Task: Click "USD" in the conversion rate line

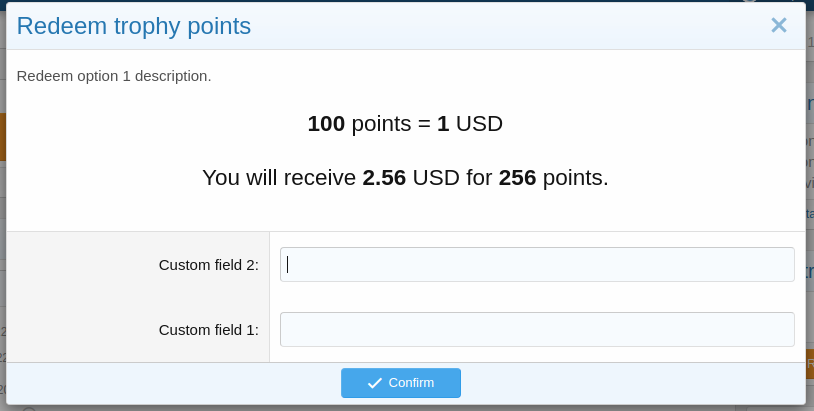Action: click(x=479, y=124)
